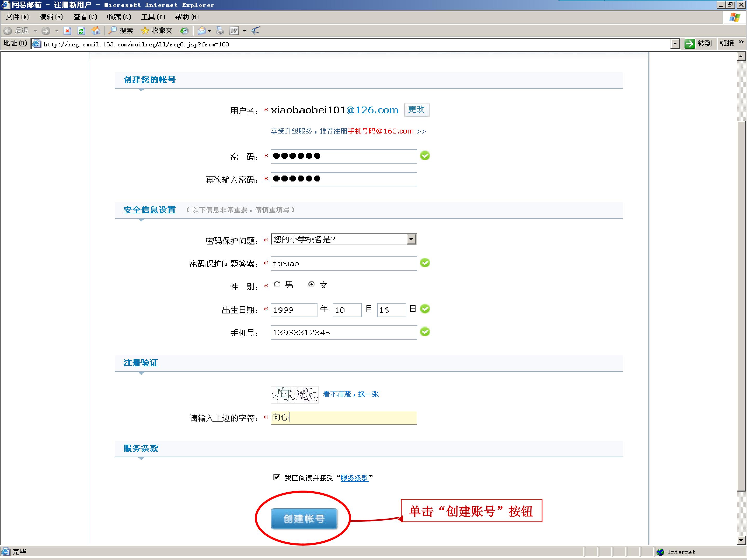This screenshot has height=560, width=747.
Task: Click the captcha image
Action: 294,395
